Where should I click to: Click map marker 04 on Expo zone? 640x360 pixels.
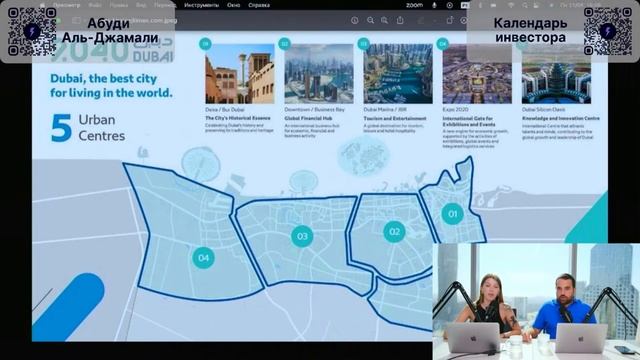click(203, 258)
